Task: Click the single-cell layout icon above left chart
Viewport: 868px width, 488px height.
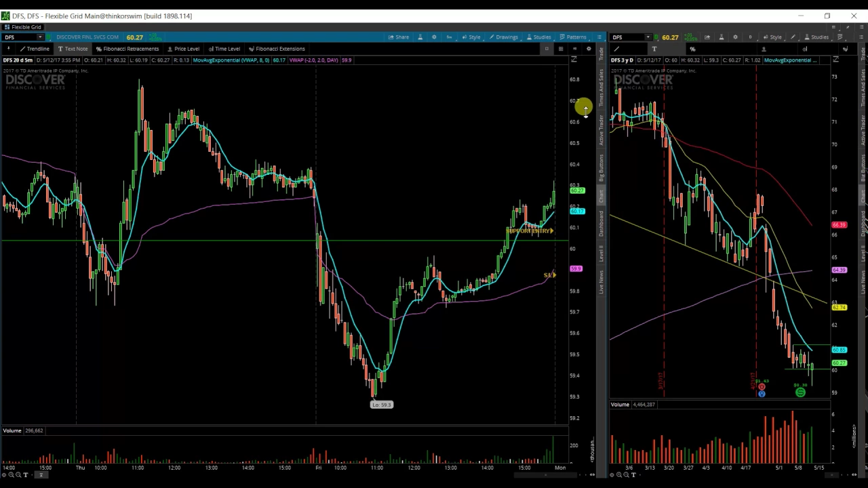Action: click(547, 49)
